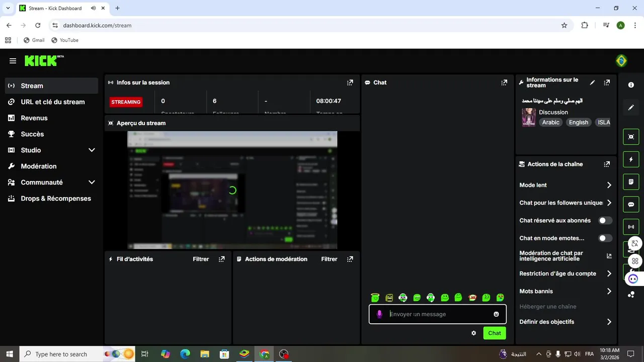Bookmark this page with the star icon
This screenshot has height=362, width=644.
564,25
